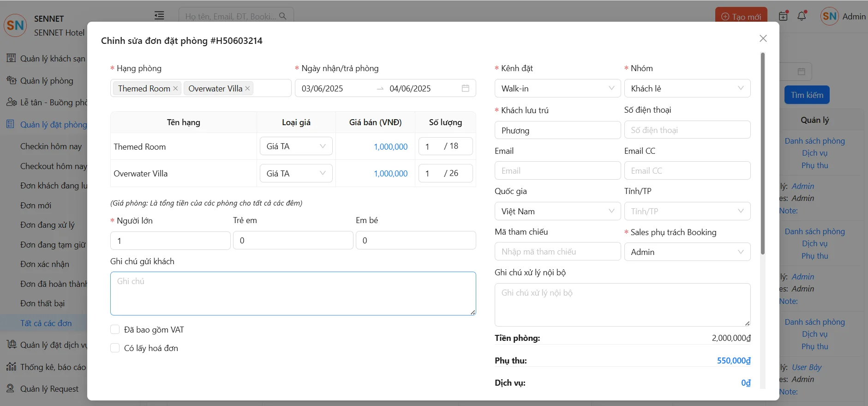Remove the Themed Room tag

[175, 88]
